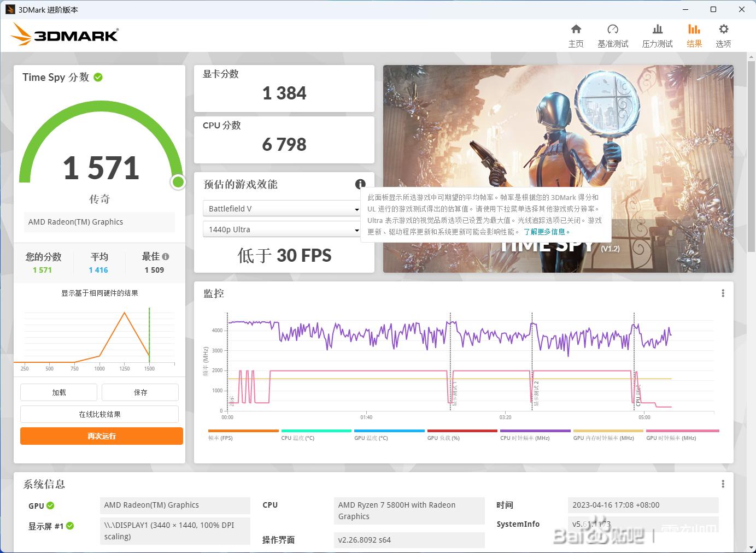Click the green check next to 显示屏 #1
The image size is (756, 553).
70,526
